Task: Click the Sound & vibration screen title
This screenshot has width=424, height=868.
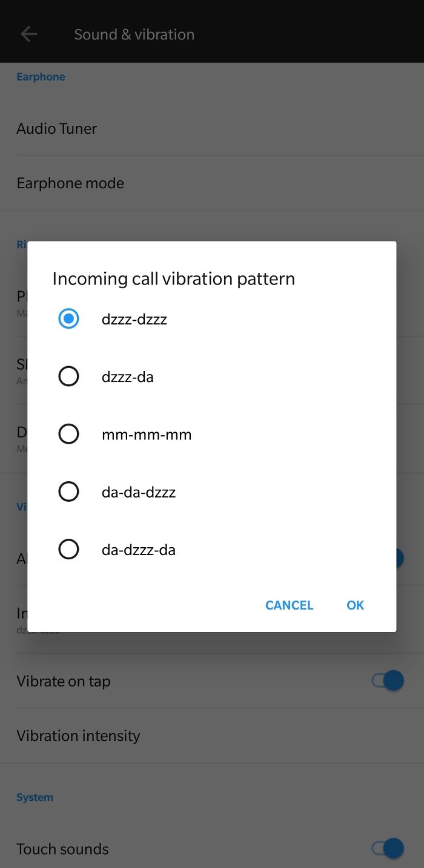Action: point(134,34)
